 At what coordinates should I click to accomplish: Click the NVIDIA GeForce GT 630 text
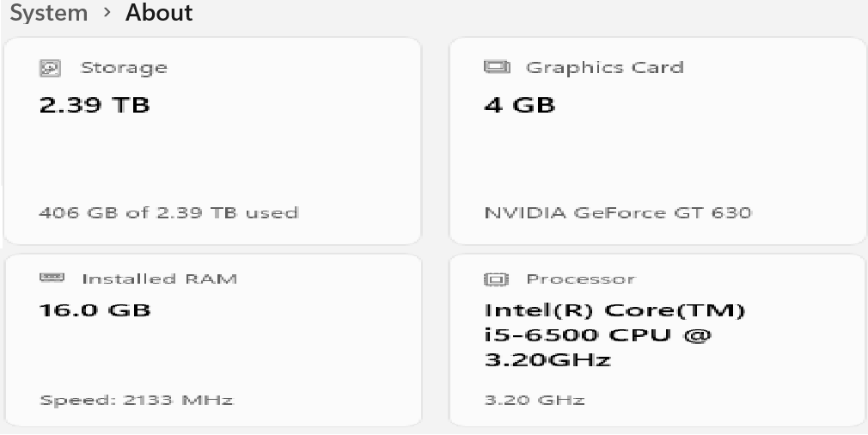[618, 212]
